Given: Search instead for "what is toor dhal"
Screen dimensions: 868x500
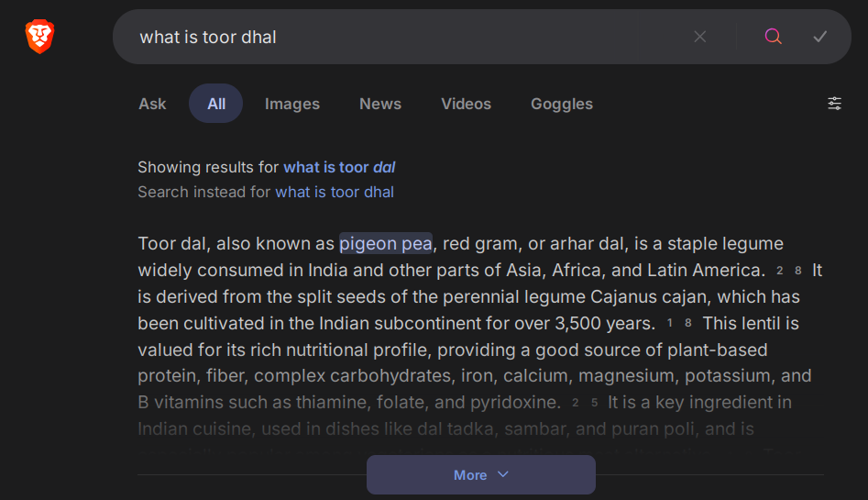Looking at the screenshot, I should (335, 192).
